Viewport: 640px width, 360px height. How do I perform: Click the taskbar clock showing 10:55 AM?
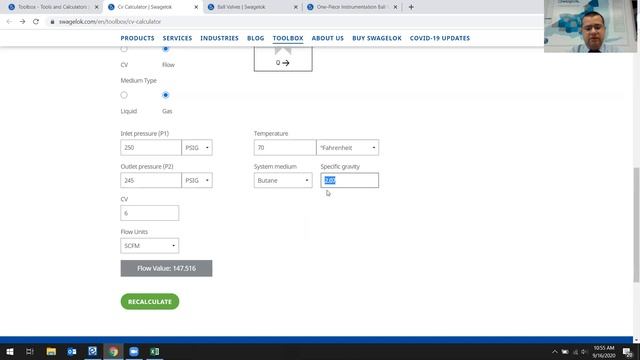coord(604,351)
